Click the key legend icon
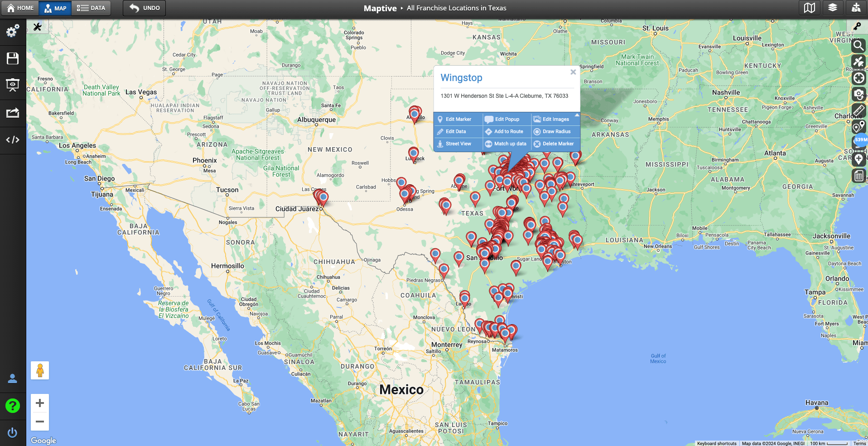This screenshot has height=446, width=868. pos(857,26)
